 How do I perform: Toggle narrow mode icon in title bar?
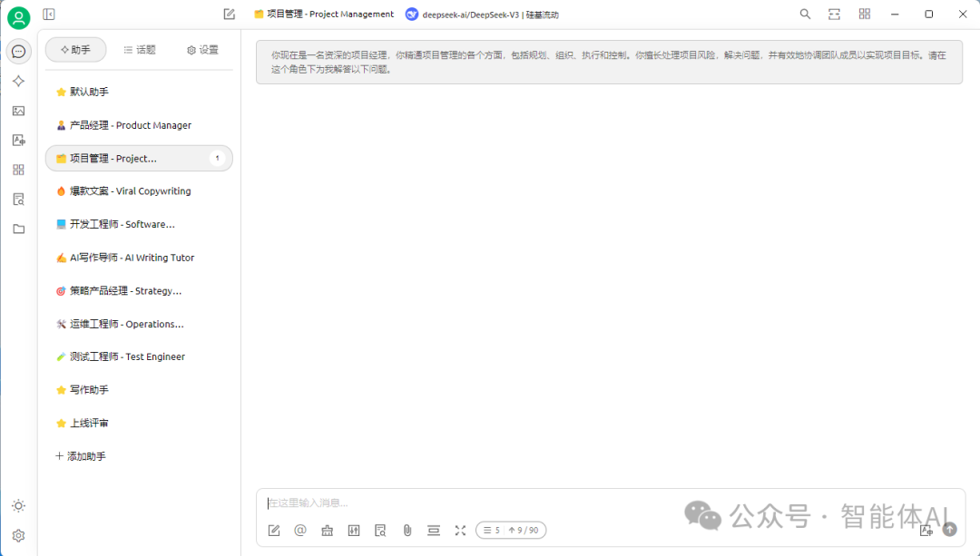tap(835, 14)
